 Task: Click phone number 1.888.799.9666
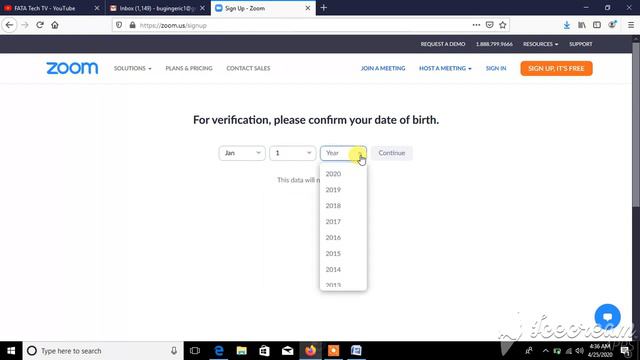(x=494, y=44)
